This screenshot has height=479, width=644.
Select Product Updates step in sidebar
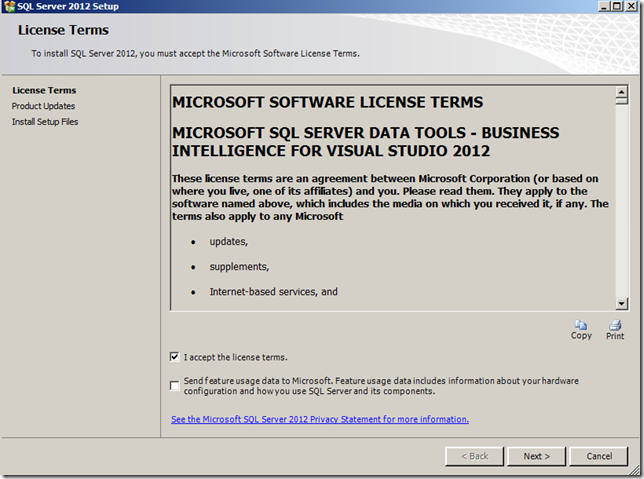43,106
